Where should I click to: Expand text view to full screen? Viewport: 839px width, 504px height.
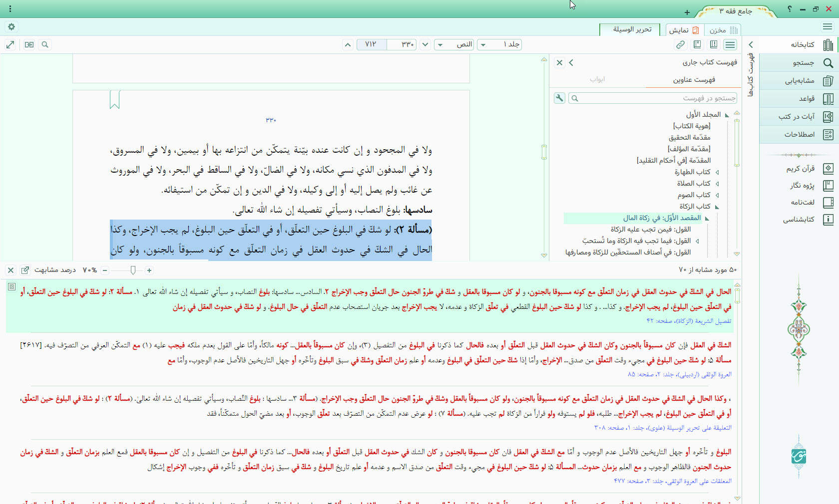pos(10,44)
